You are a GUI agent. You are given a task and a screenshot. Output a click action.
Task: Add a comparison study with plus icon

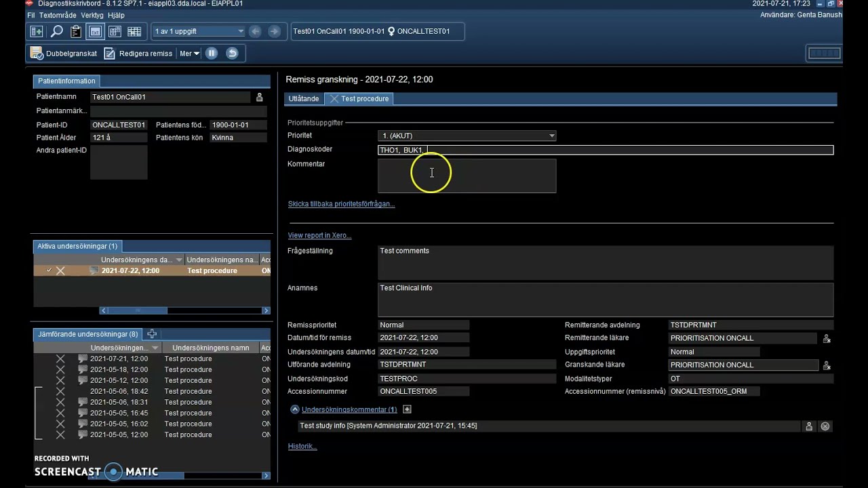[x=152, y=334]
